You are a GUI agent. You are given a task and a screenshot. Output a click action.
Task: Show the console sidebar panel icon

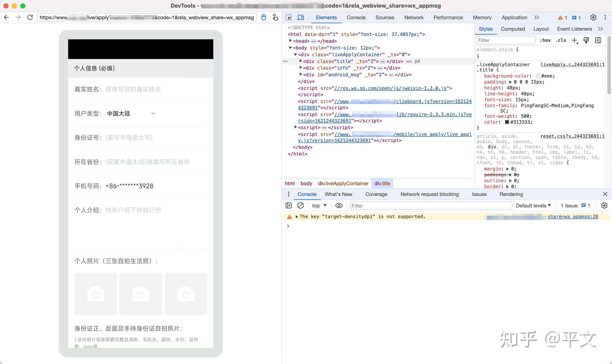pos(289,205)
